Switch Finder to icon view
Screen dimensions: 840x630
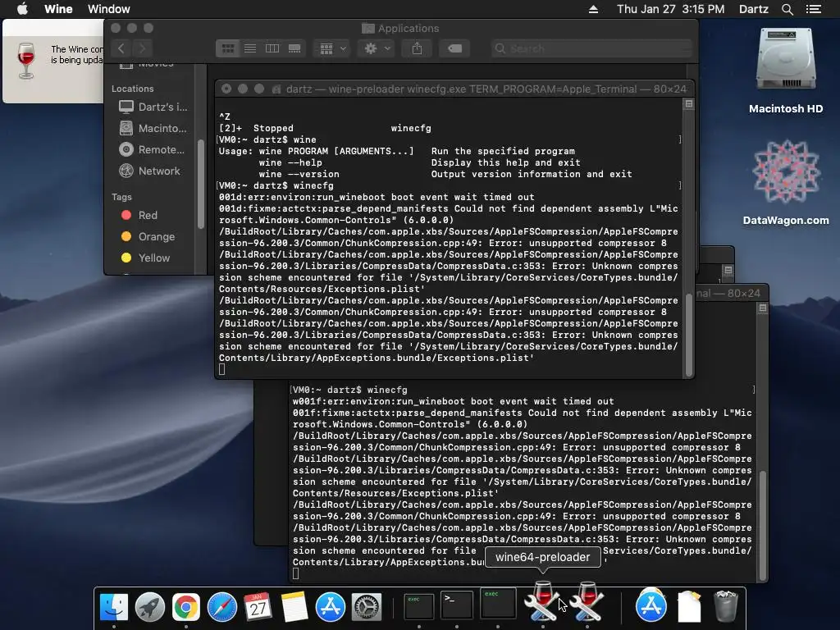tap(228, 48)
